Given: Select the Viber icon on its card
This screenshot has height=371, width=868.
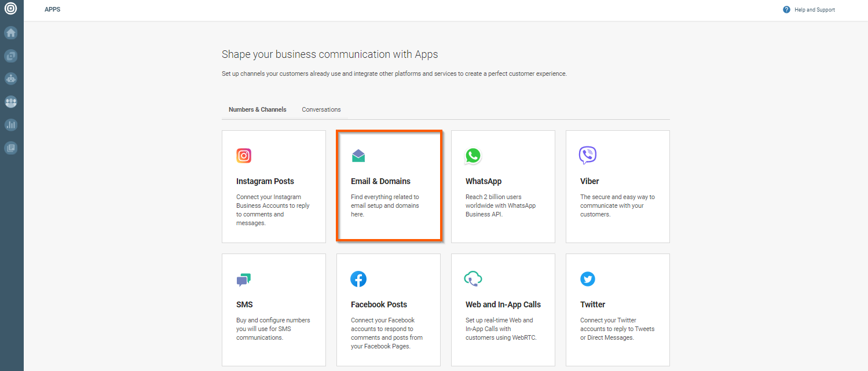Looking at the screenshot, I should (587, 155).
